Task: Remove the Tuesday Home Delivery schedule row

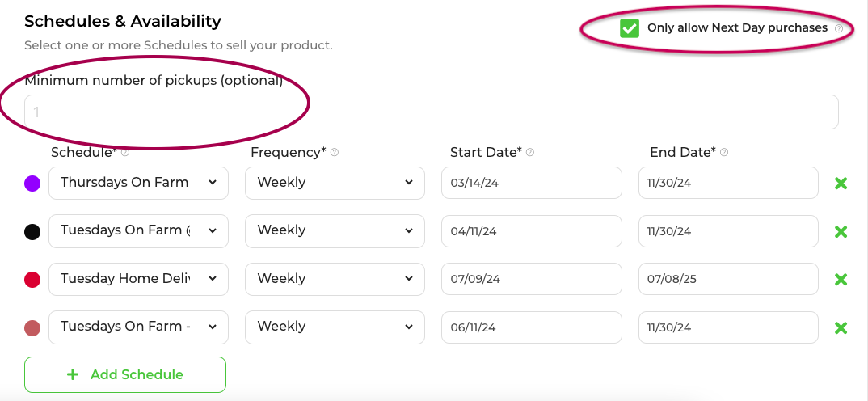Action: 841,279
